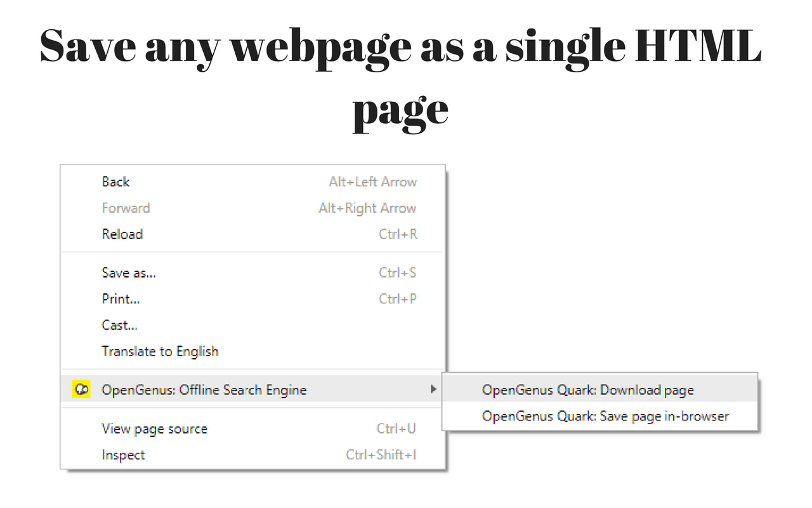Viewport: 812px width, 508px height.
Task: Expand the OpenGenus submenu arrow
Action: (x=433, y=389)
